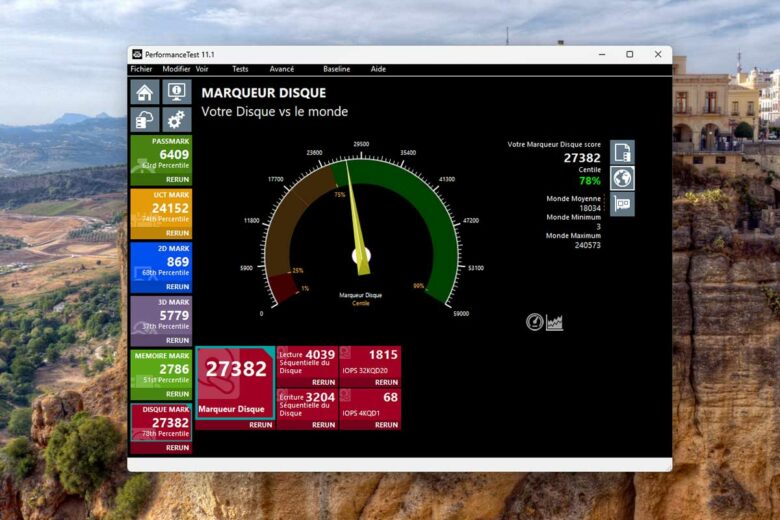Open the Home dashboard icon
Image resolution: width=780 pixels, height=520 pixels.
click(145, 92)
